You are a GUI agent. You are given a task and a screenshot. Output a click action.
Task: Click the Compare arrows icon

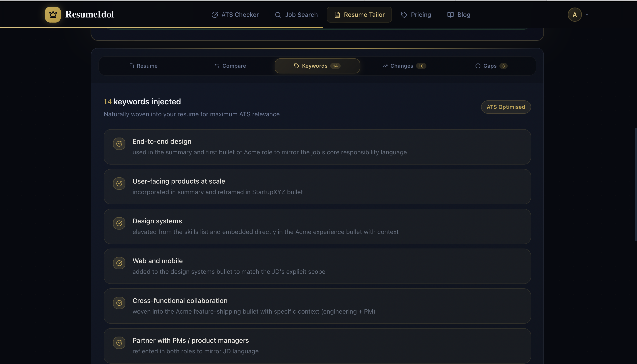coord(217,66)
